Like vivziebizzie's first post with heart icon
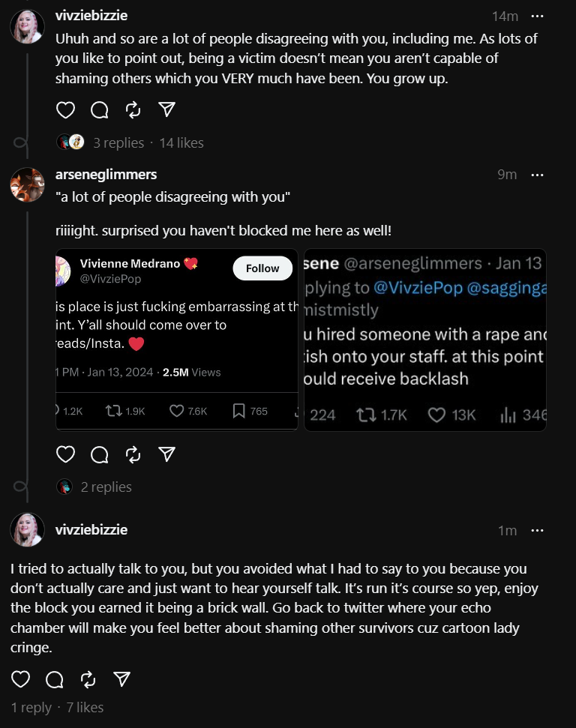576x728 pixels. coord(65,110)
